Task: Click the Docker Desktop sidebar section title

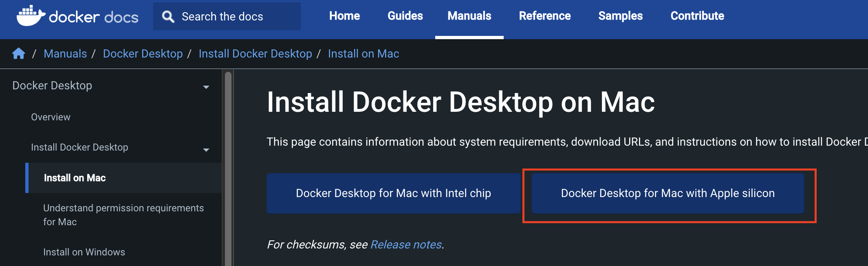Action: pyautogui.click(x=52, y=85)
